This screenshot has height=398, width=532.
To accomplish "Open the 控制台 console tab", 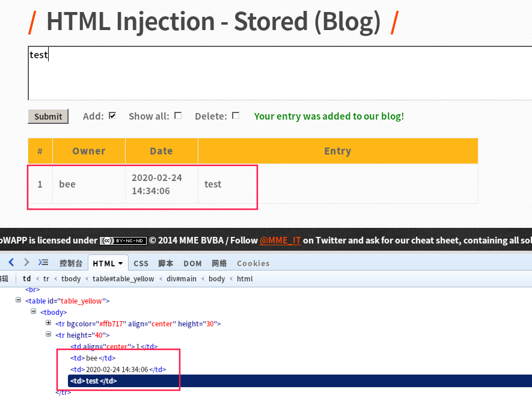I will point(72,263).
